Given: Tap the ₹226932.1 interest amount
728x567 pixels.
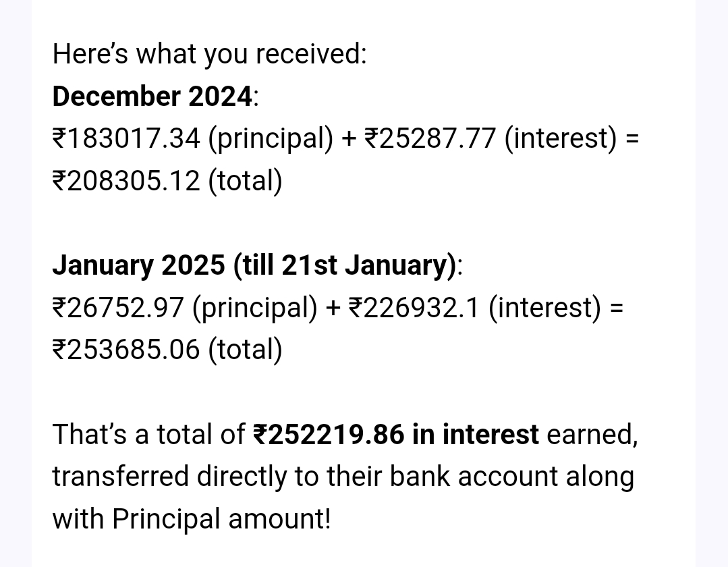Looking at the screenshot, I should [x=414, y=308].
